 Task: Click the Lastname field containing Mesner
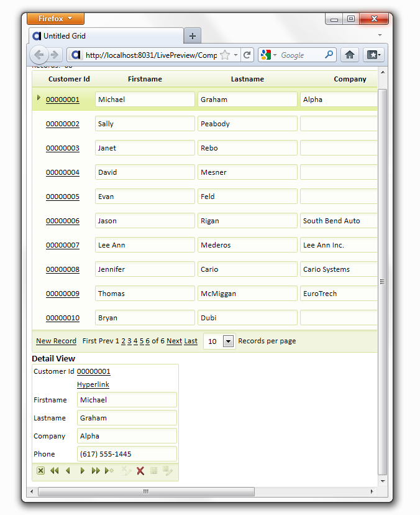click(247, 172)
